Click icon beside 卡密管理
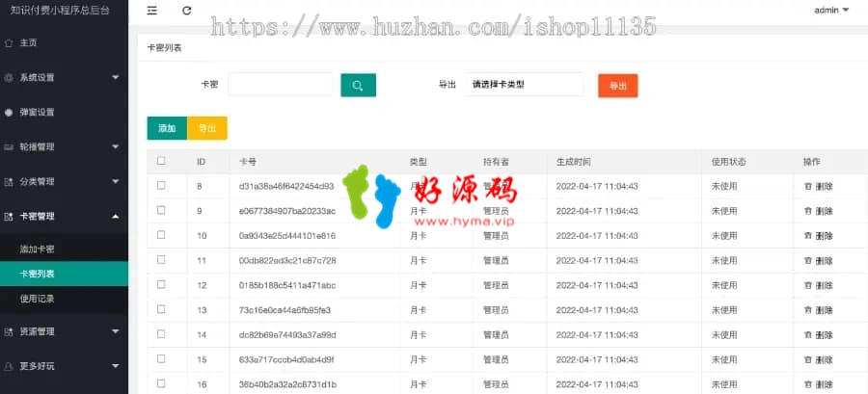Viewport: 868px width, 394px height. coord(9,217)
